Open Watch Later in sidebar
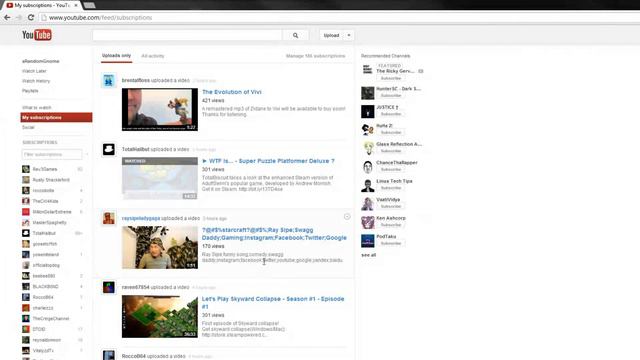Viewport: 640px width, 360px height. pos(34,71)
